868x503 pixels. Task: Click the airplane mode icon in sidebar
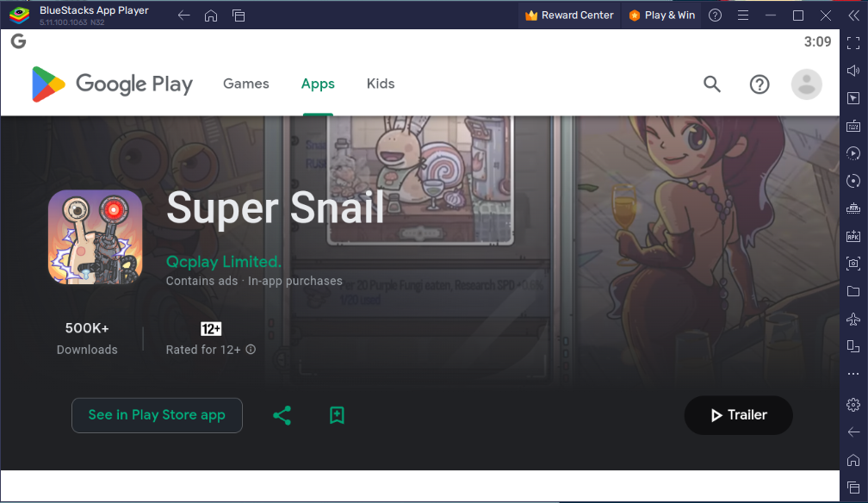tap(853, 319)
